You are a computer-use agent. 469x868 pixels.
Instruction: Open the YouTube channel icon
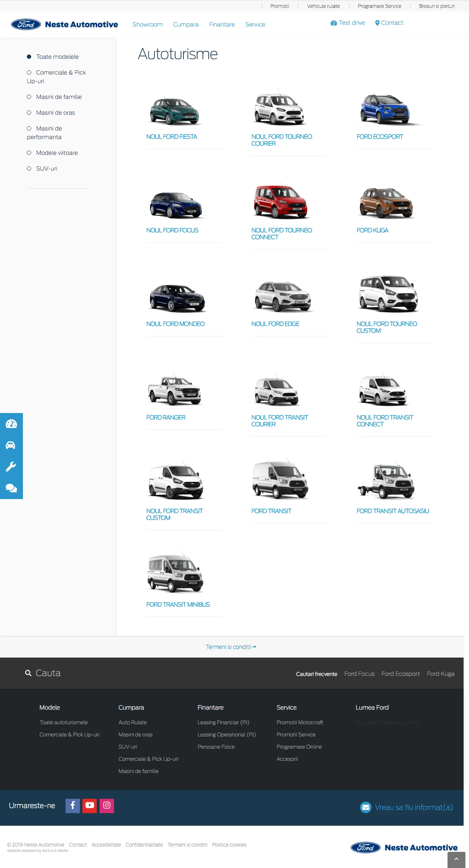click(x=90, y=806)
